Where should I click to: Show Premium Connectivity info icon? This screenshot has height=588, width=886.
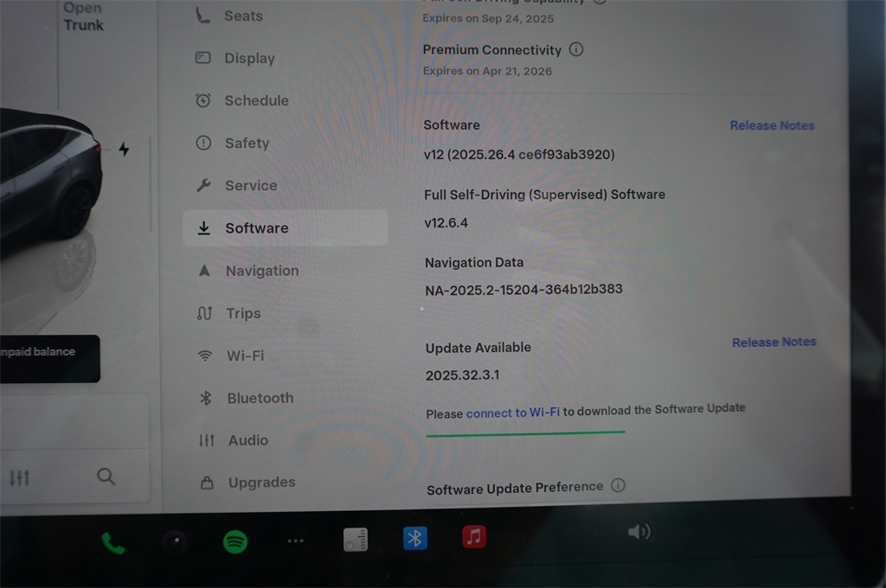(575, 49)
